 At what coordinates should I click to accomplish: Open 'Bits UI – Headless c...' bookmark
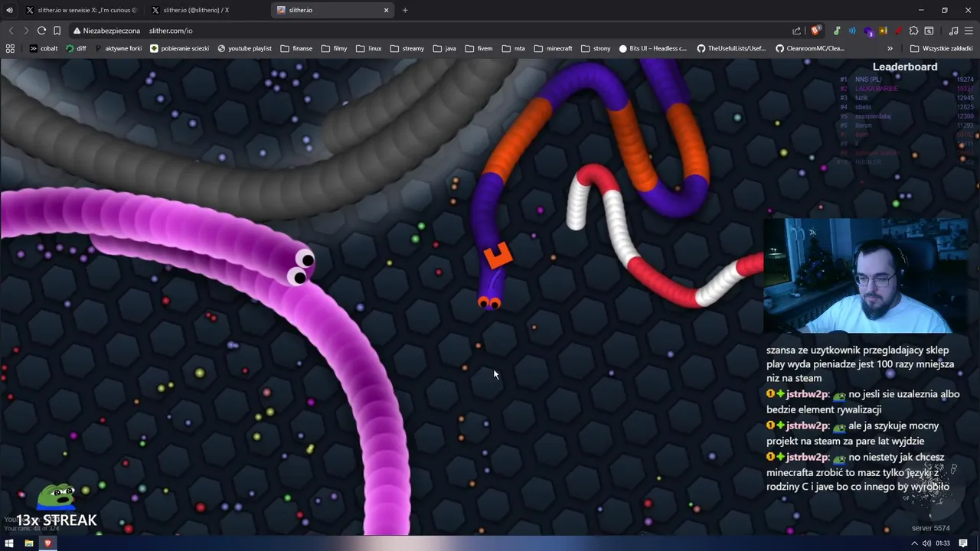click(x=653, y=48)
